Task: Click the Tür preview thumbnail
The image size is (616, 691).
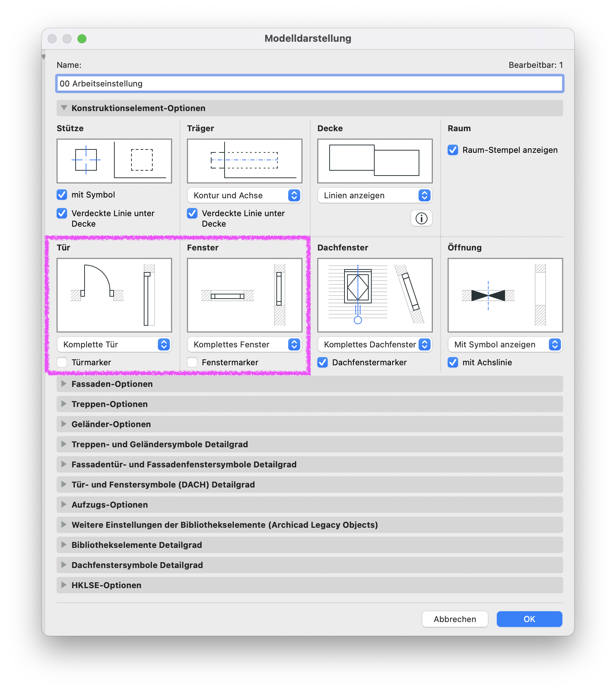Action: [114, 295]
